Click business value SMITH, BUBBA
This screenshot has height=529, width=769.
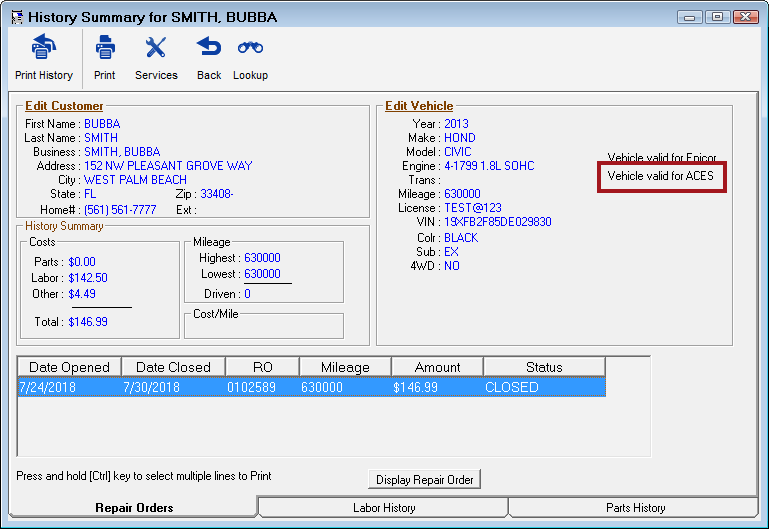click(x=122, y=151)
